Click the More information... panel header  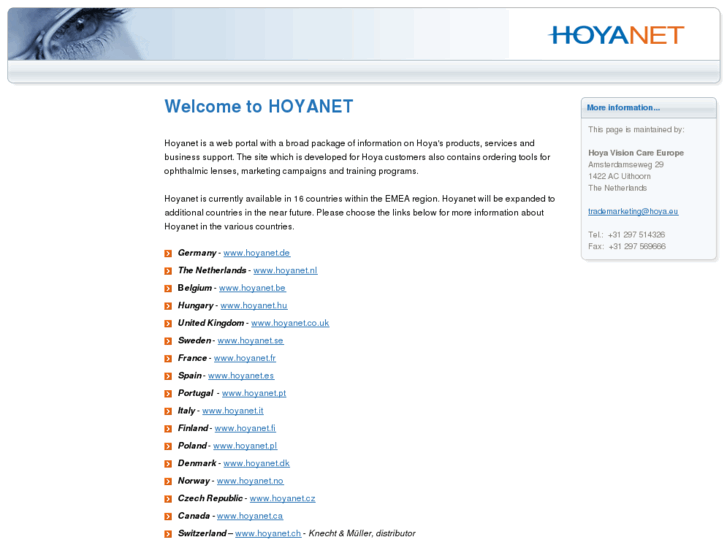(x=648, y=108)
